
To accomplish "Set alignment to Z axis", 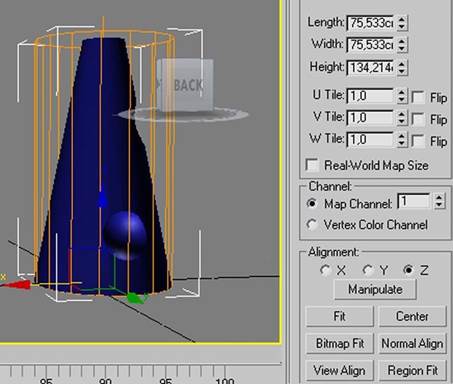I will click(x=409, y=270).
